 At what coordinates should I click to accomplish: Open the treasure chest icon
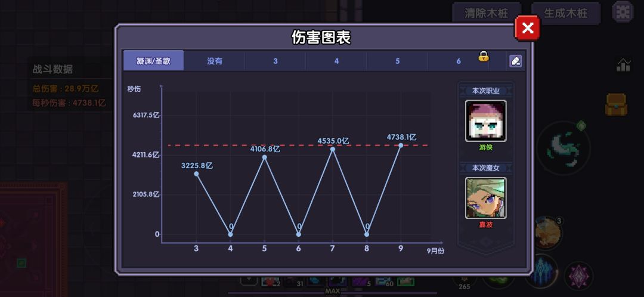616,104
